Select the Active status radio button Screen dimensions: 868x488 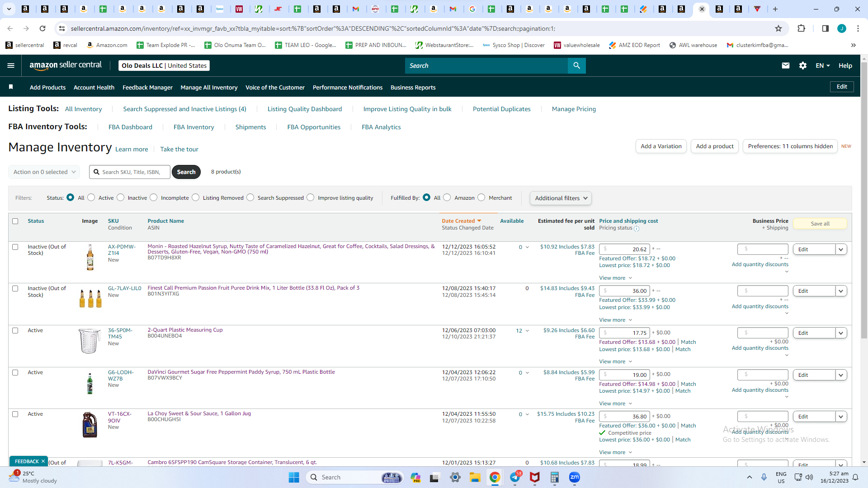tap(91, 197)
